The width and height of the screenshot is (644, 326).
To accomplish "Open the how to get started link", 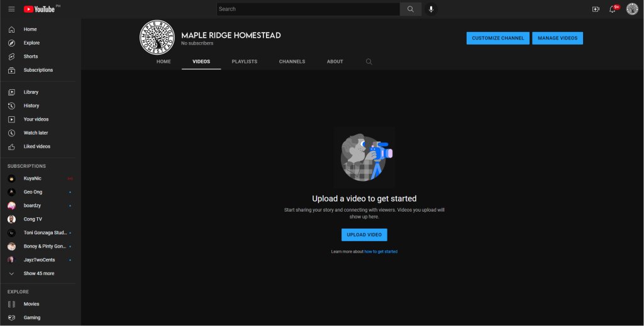I will tap(380, 252).
